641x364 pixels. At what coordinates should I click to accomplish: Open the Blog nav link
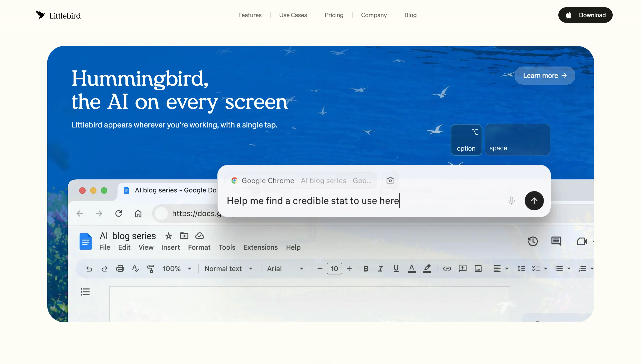coord(410,15)
